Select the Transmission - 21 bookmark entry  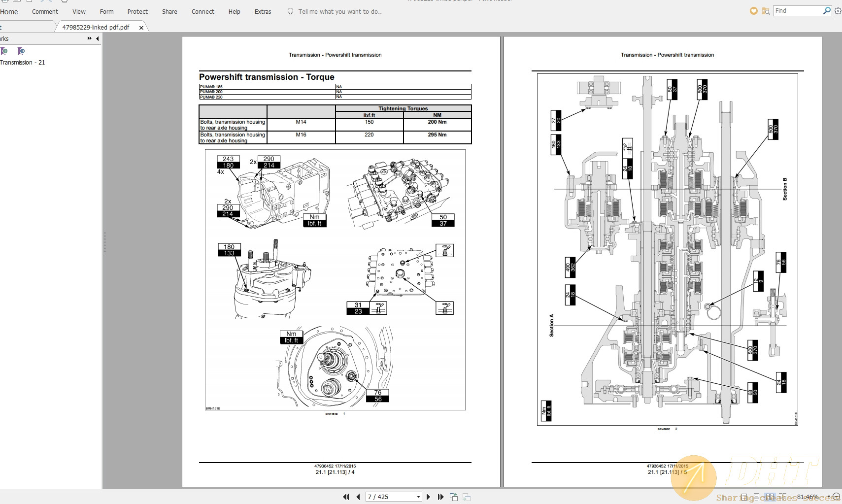click(23, 63)
